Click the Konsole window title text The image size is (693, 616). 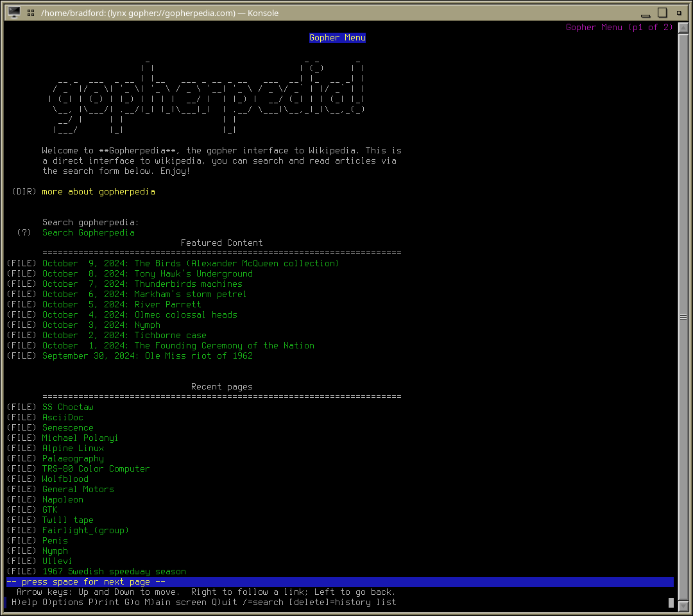pos(160,13)
